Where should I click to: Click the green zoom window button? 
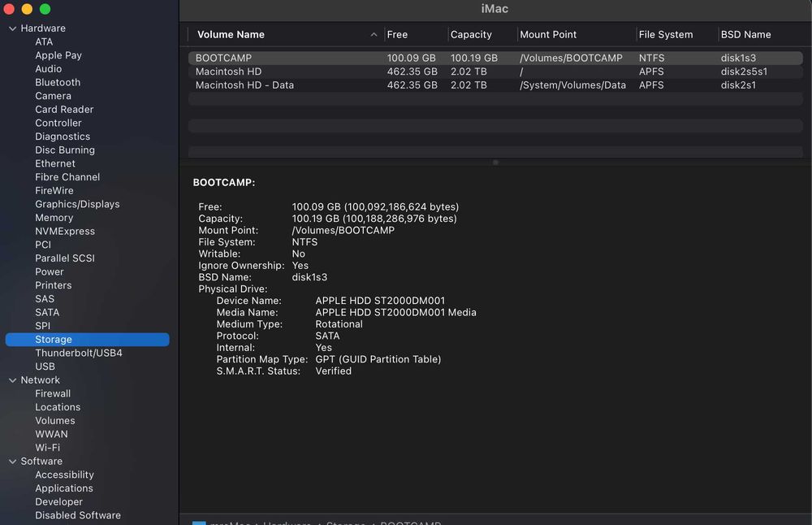45,9
